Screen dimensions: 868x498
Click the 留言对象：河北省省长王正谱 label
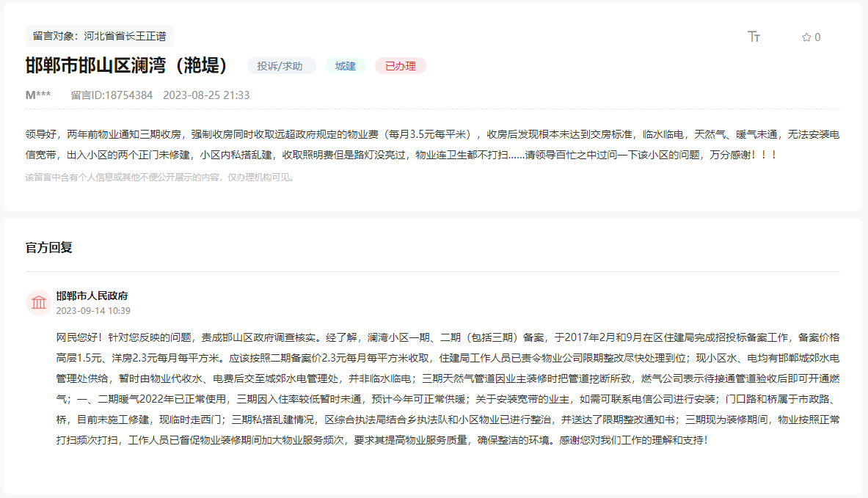pos(100,36)
